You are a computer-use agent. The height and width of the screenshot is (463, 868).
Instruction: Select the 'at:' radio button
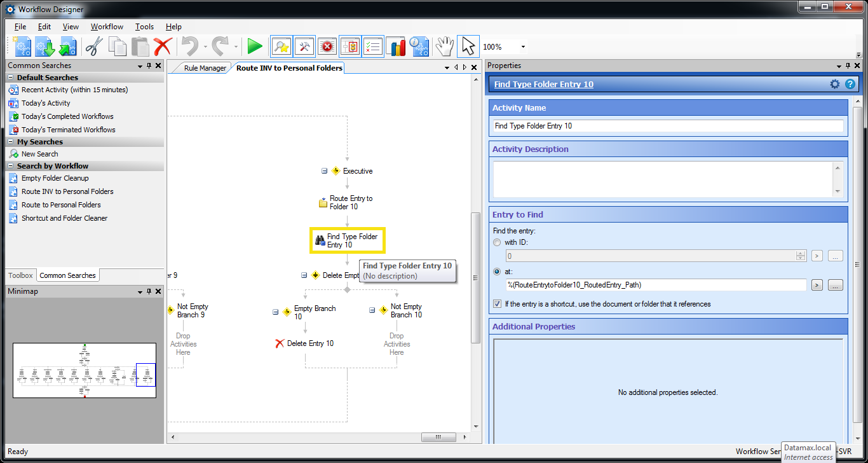pyautogui.click(x=497, y=271)
